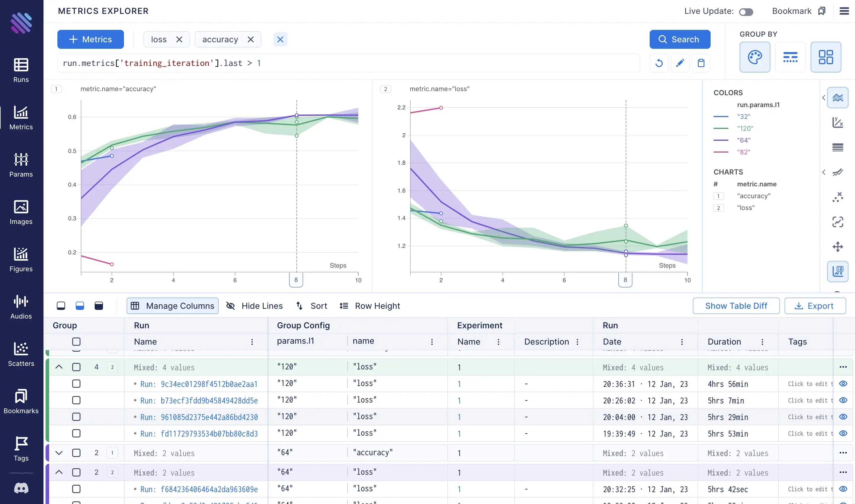Click the Show Table Diff button
The image size is (855, 504).
[x=736, y=306]
